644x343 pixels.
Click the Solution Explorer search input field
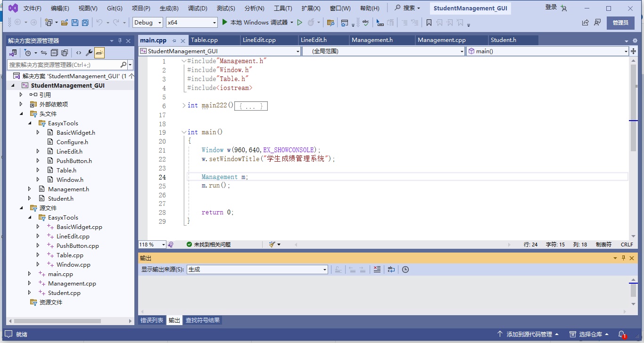tap(63, 65)
